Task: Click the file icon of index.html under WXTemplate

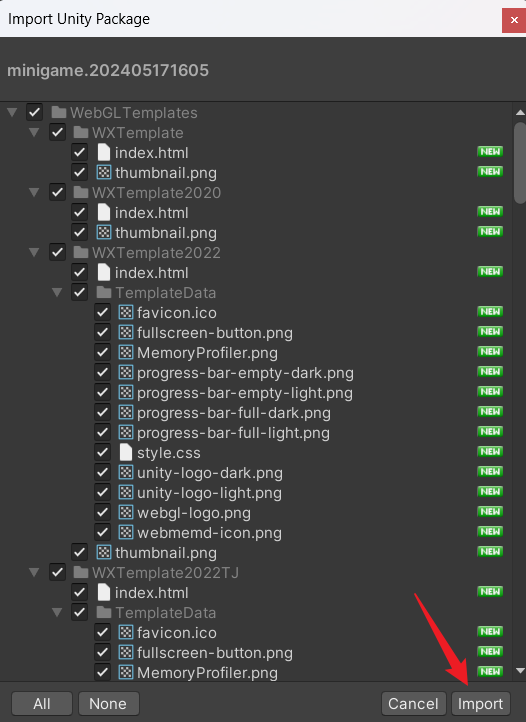Action: [x=104, y=152]
